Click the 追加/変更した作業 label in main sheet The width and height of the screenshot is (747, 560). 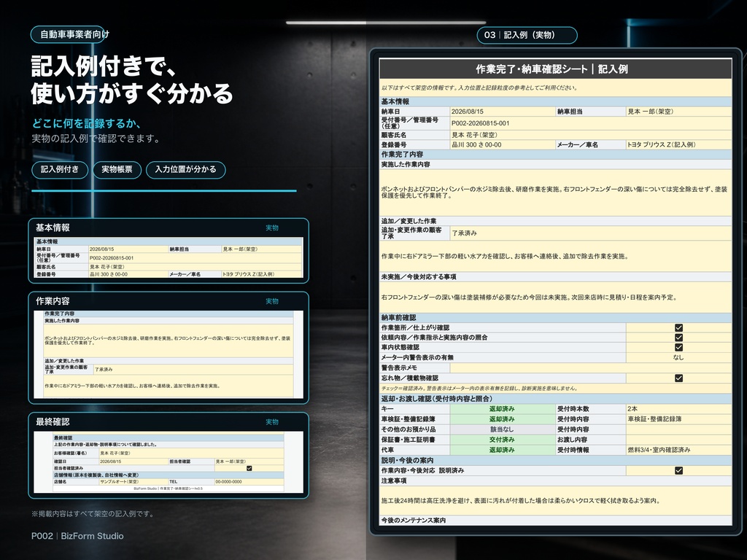pyautogui.click(x=409, y=221)
